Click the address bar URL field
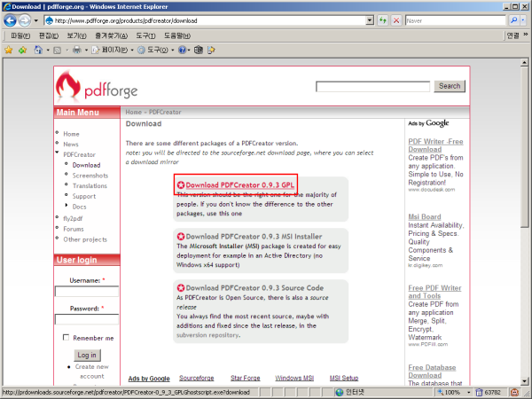 [208, 20]
